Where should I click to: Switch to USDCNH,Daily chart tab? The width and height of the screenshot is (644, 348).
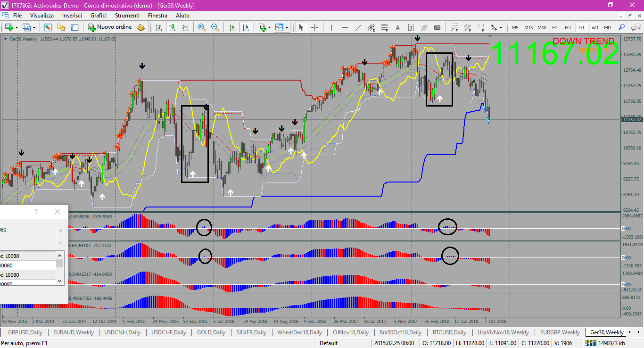pos(123,332)
